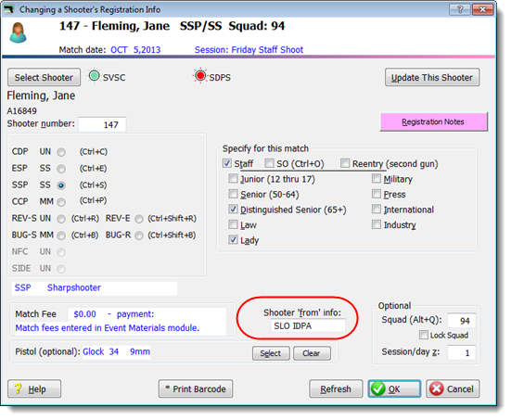
Task: Click the red X Cancel button
Action: 453,388
